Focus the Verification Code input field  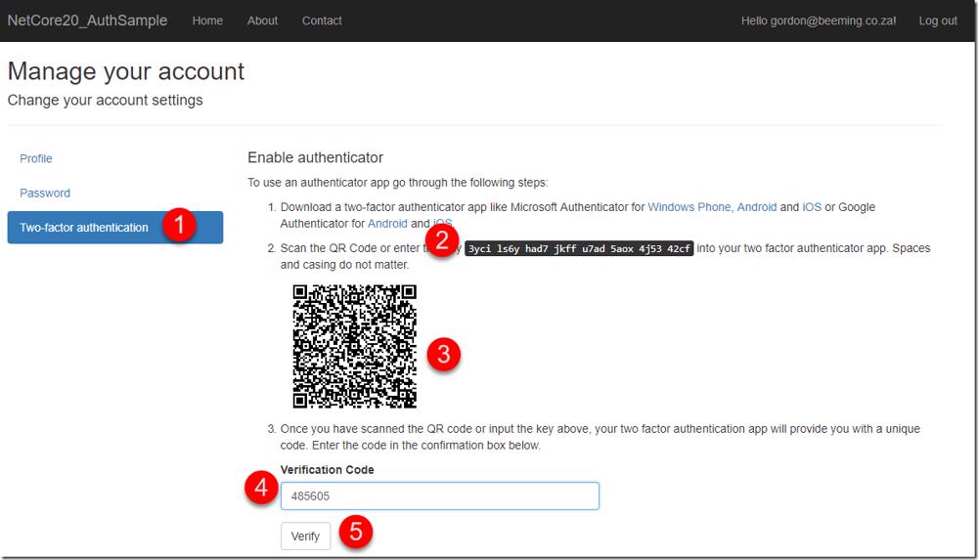point(440,495)
